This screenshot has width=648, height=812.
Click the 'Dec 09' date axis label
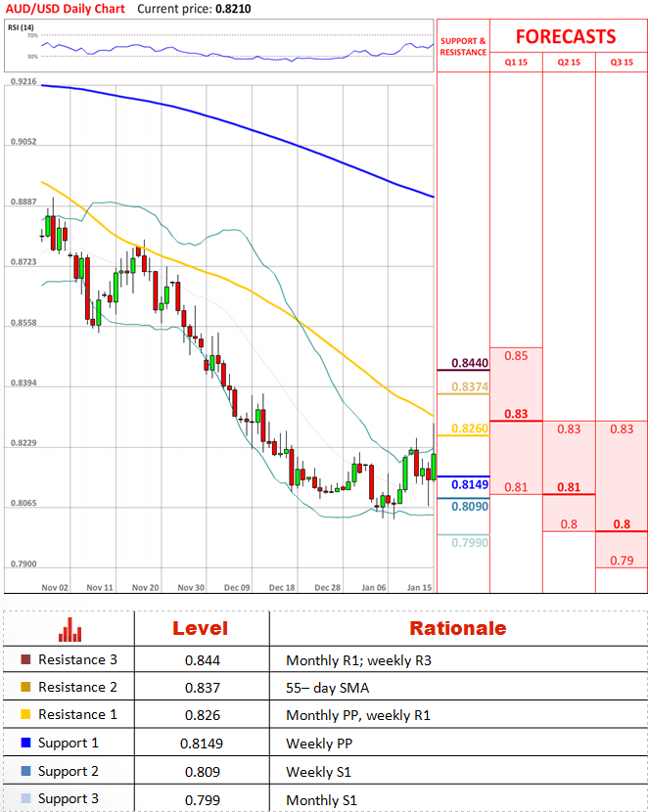237,588
